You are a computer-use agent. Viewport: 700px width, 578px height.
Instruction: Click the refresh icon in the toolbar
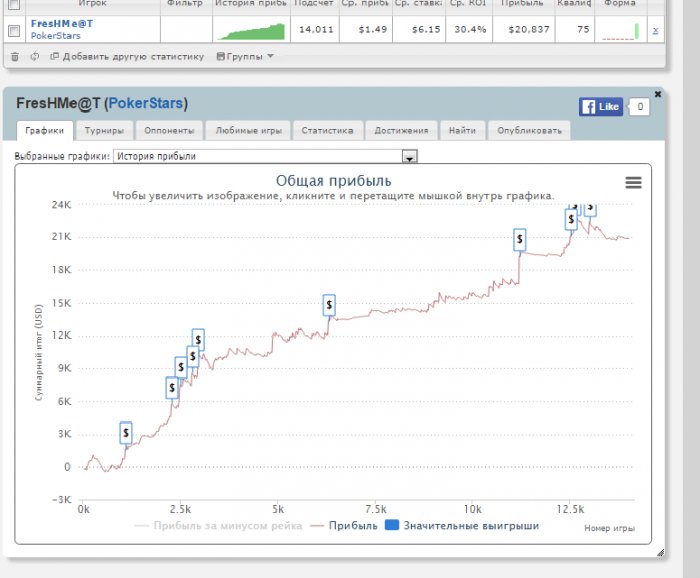[x=34, y=57]
